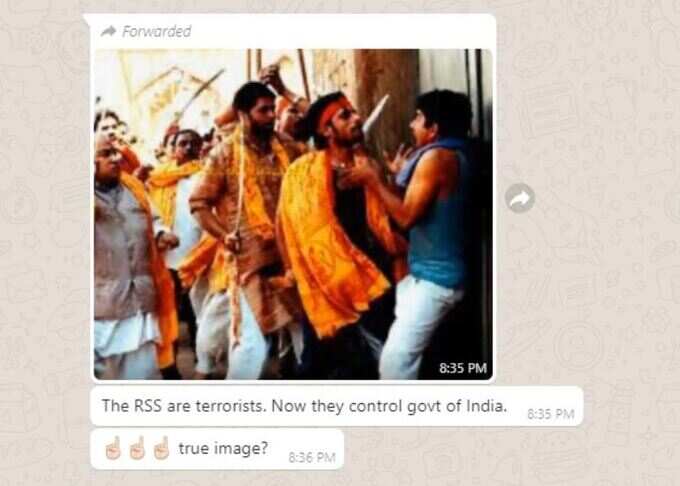Click the 8:36 PM timestamp

(x=312, y=457)
